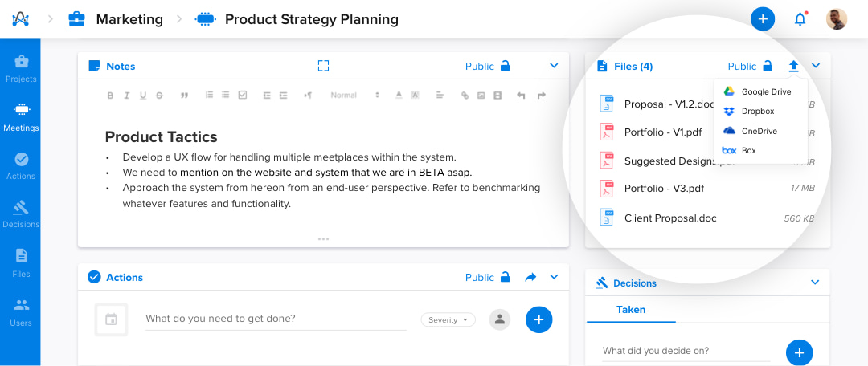Image resolution: width=868 pixels, height=366 pixels.
Task: Collapse the Notes panel chevron
Action: pyautogui.click(x=554, y=66)
